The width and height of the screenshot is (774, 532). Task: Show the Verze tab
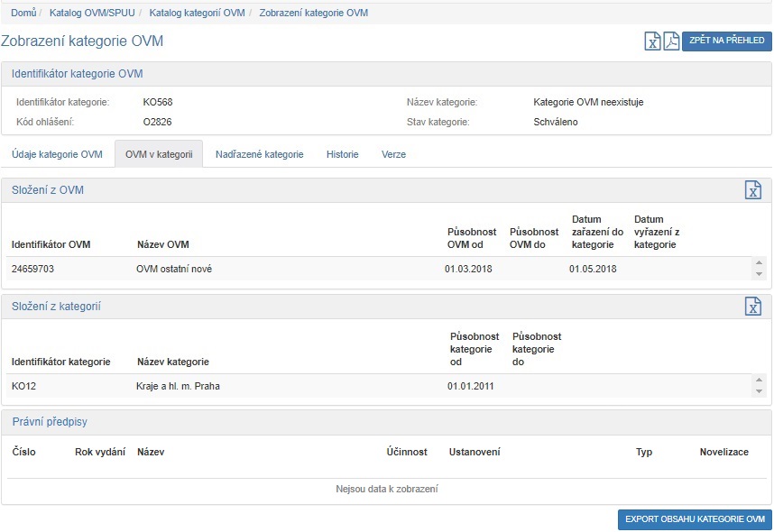pos(393,154)
